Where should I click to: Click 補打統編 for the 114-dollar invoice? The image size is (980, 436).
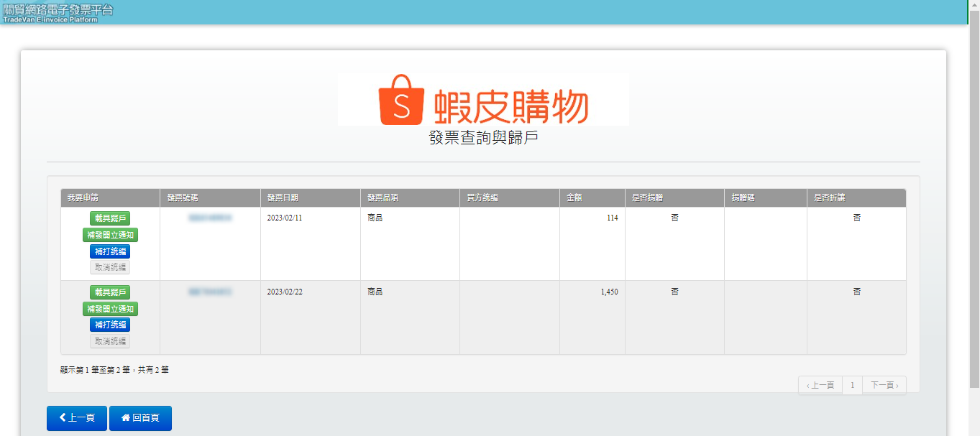pos(109,251)
